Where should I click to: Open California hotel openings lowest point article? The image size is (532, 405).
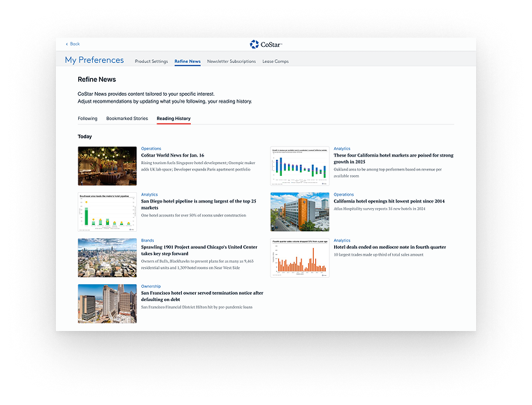coord(389,201)
